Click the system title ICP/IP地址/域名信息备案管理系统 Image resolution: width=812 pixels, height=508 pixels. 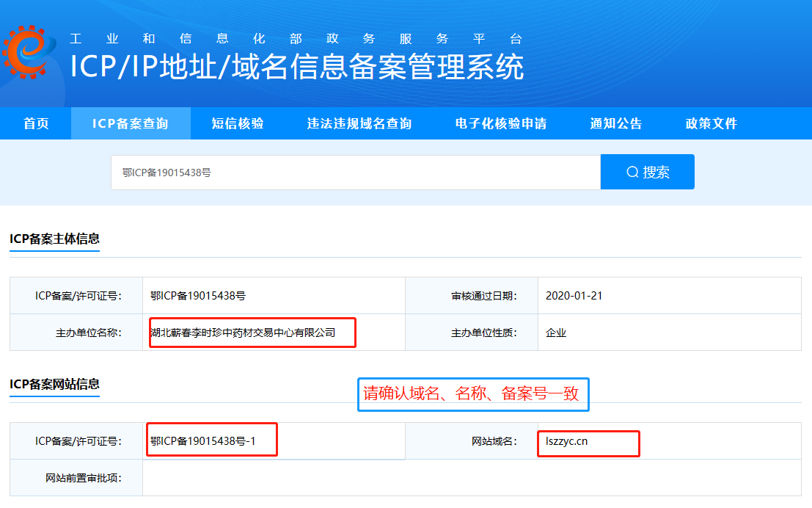[297, 67]
